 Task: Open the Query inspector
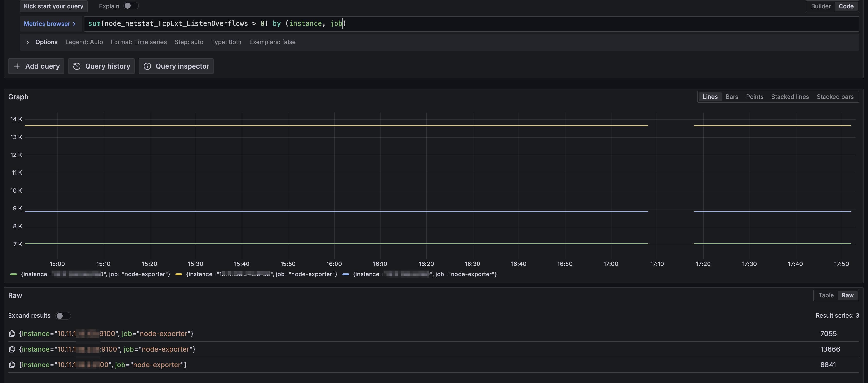(x=176, y=66)
